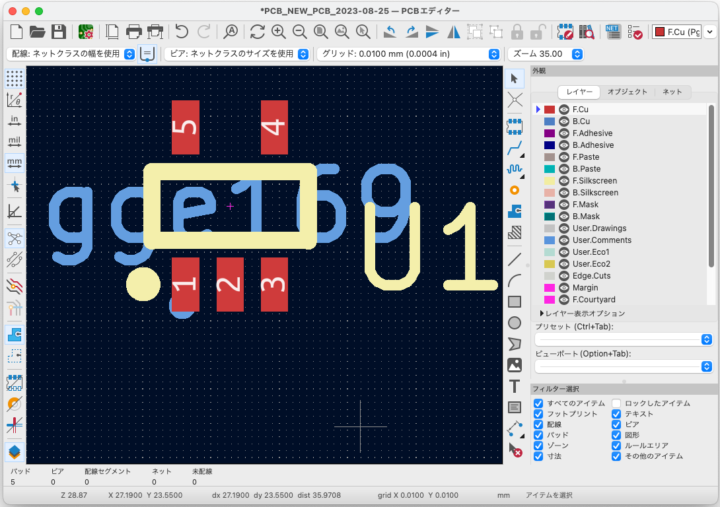Uncheck the フットプリント filter checkbox
Viewport: 720px width, 507px height.
click(539, 414)
